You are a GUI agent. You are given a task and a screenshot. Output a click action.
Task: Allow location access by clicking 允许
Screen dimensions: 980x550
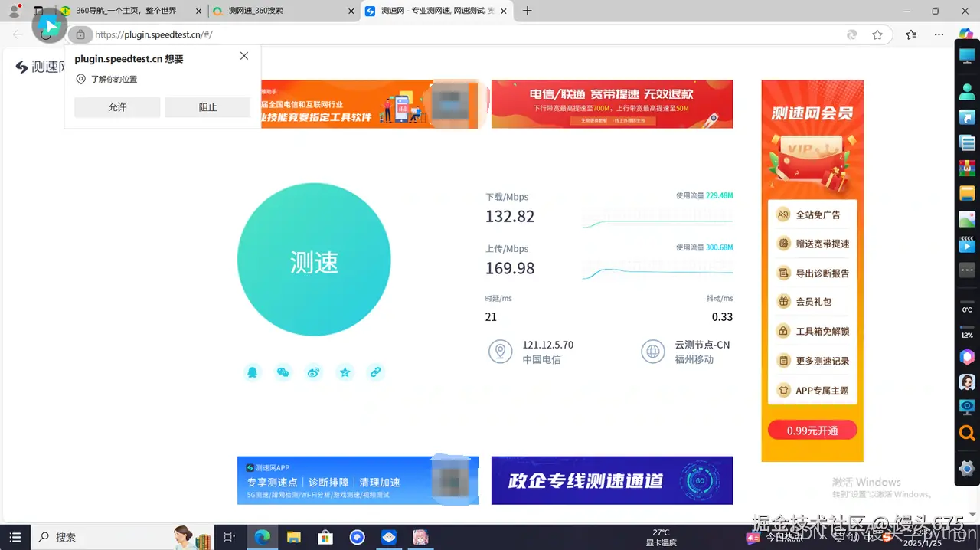coord(116,106)
